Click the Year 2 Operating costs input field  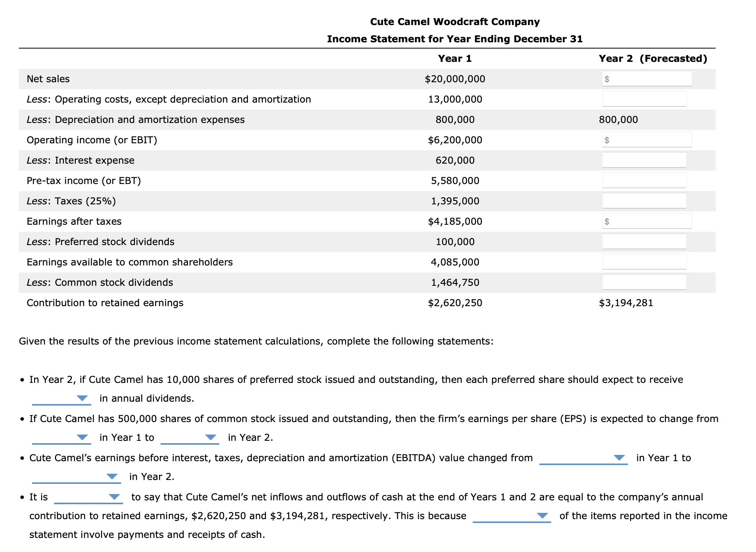point(644,99)
